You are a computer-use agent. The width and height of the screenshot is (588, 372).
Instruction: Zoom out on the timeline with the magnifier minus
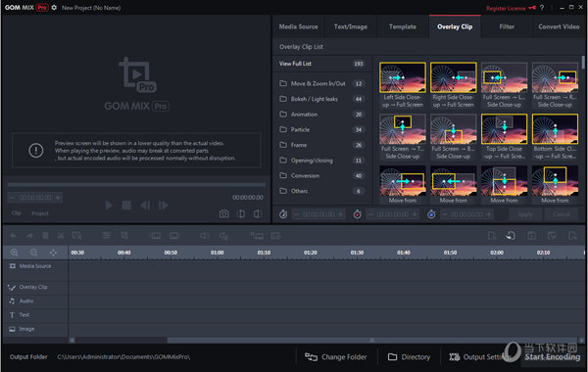[33, 253]
